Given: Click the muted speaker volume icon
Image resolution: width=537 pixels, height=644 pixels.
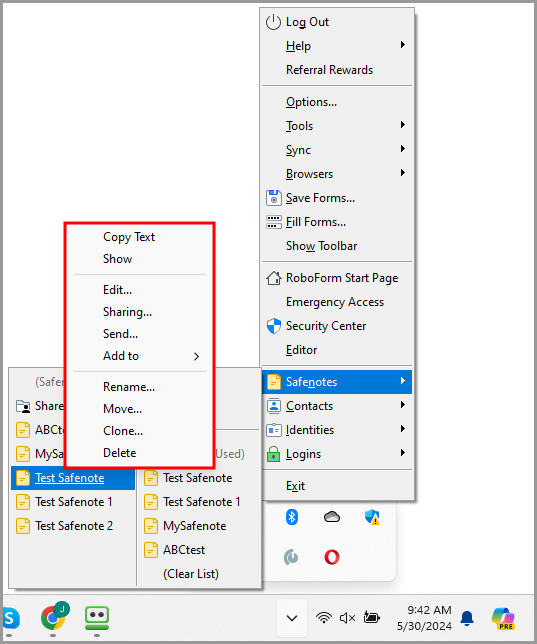Looking at the screenshot, I should 347,618.
